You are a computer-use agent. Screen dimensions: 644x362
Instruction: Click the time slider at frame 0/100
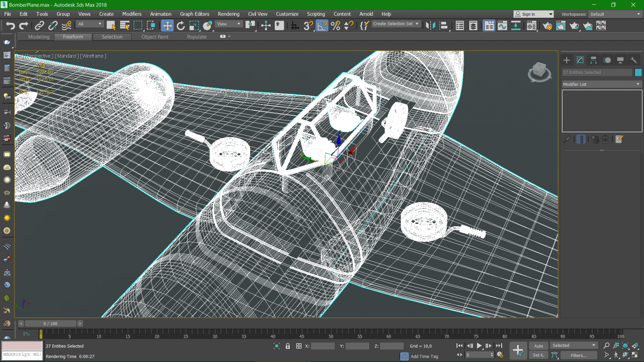(51, 323)
